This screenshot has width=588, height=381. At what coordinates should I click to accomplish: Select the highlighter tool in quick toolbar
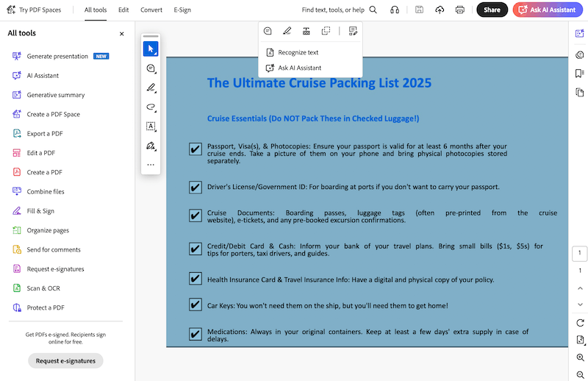(151, 88)
